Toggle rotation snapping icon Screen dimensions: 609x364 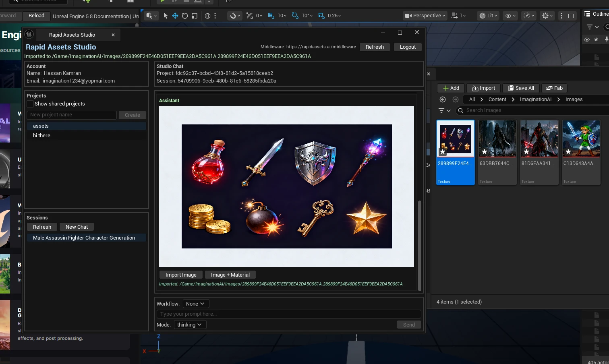[295, 16]
